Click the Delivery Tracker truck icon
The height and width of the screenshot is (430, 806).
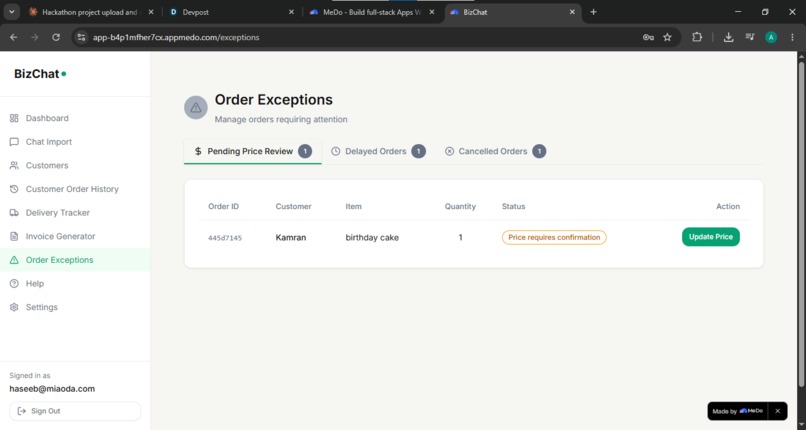14,213
